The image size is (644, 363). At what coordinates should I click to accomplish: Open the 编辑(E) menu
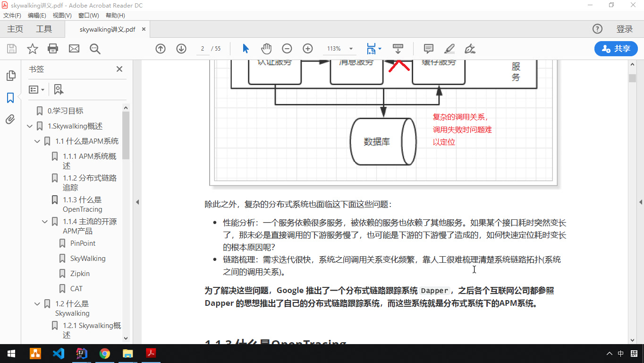[x=37, y=15]
